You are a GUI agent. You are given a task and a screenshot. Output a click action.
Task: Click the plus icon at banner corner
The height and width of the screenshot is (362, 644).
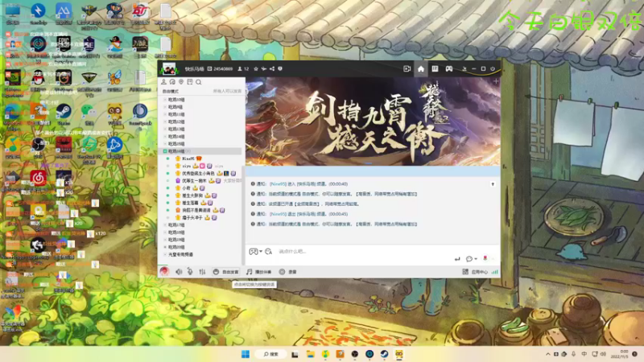[496, 81]
